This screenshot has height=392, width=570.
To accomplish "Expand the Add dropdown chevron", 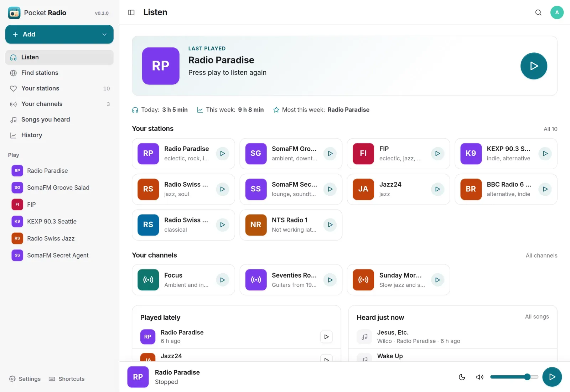I will 104,35.
